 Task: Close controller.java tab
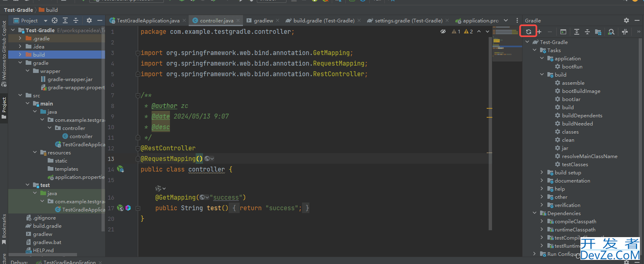click(x=238, y=20)
